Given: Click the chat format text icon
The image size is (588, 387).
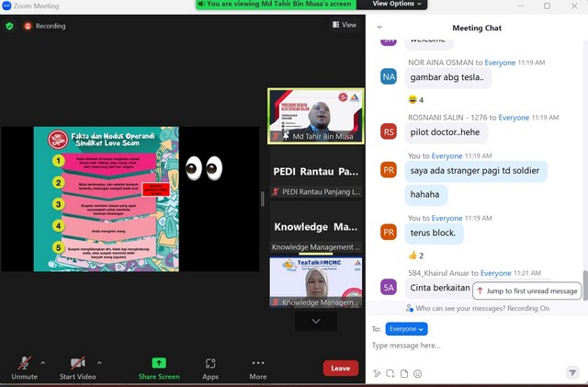Looking at the screenshot, I should 377,373.
